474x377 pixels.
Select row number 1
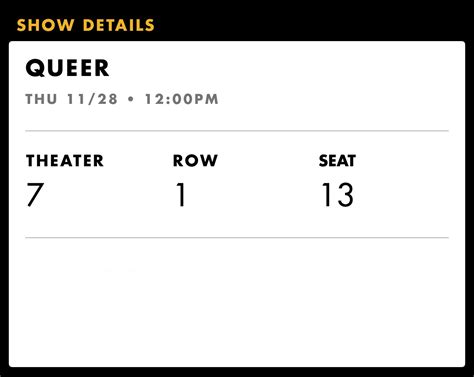point(181,195)
